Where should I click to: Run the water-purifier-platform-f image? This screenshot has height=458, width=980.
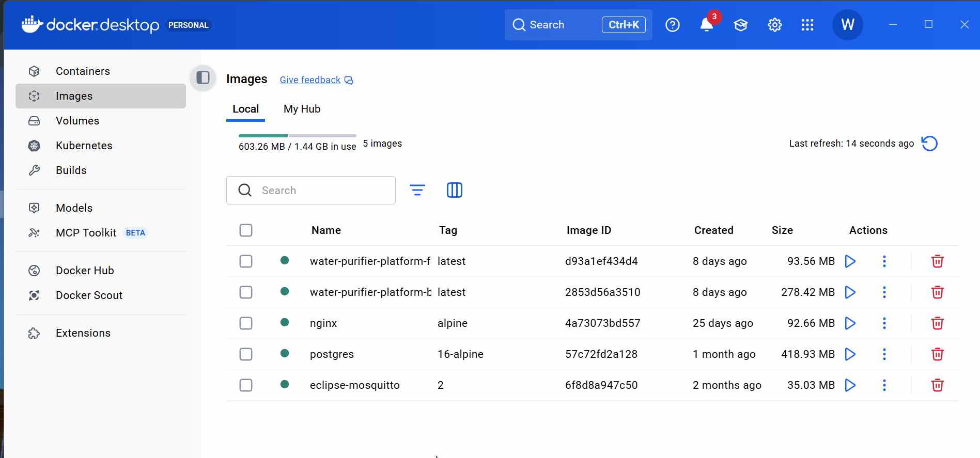tap(850, 261)
